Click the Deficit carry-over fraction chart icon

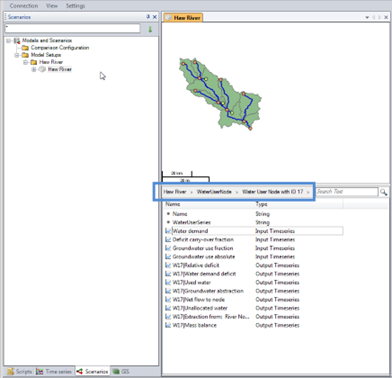click(168, 240)
